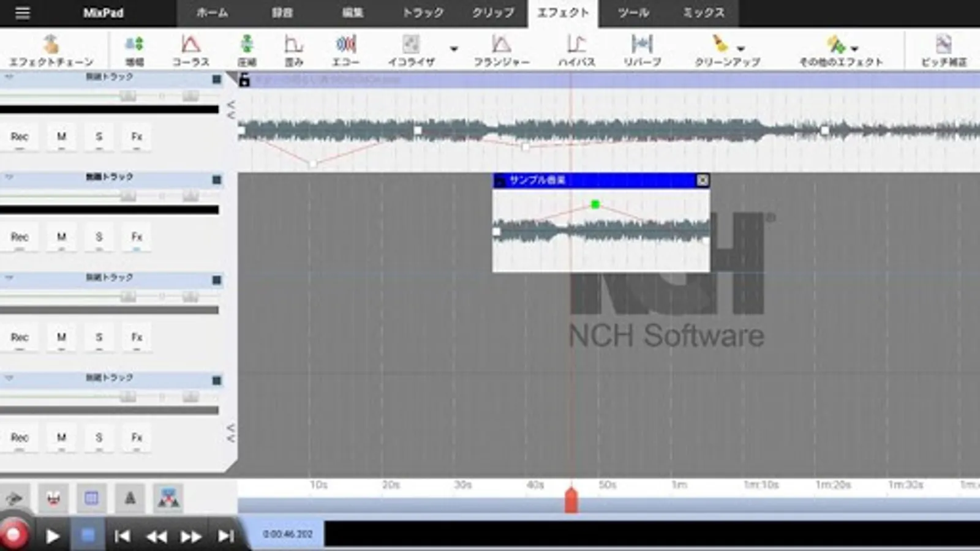The height and width of the screenshot is (551, 980).
Task: Apply the リバーブ reverb effect
Action: 642,50
